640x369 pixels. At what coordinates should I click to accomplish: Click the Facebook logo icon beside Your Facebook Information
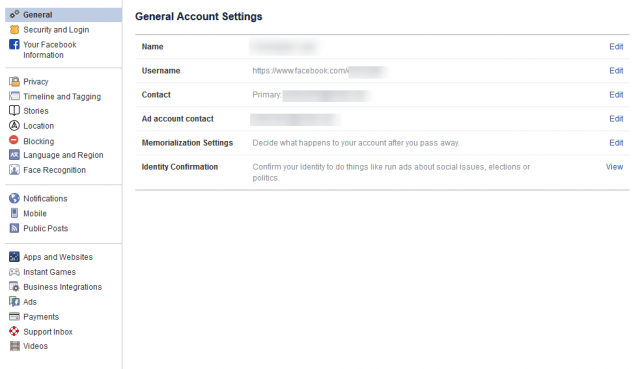pyautogui.click(x=14, y=44)
